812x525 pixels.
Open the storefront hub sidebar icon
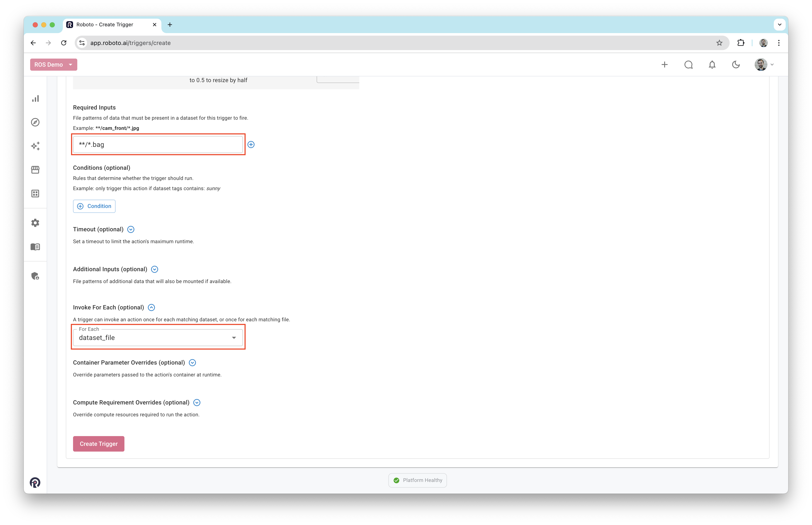tap(35, 170)
